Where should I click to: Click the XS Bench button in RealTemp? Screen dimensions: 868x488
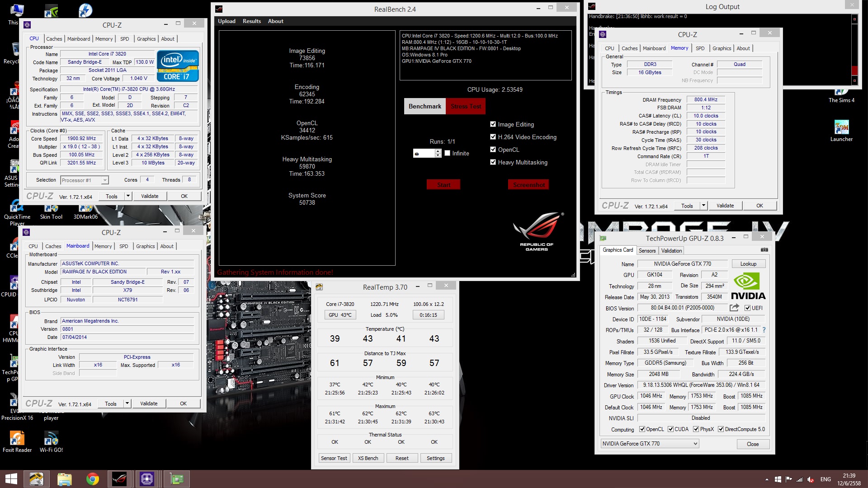pyautogui.click(x=368, y=458)
